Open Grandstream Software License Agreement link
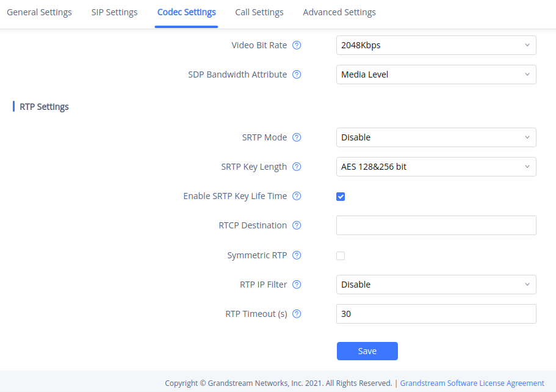The width and height of the screenshot is (556, 392). pyautogui.click(x=472, y=383)
